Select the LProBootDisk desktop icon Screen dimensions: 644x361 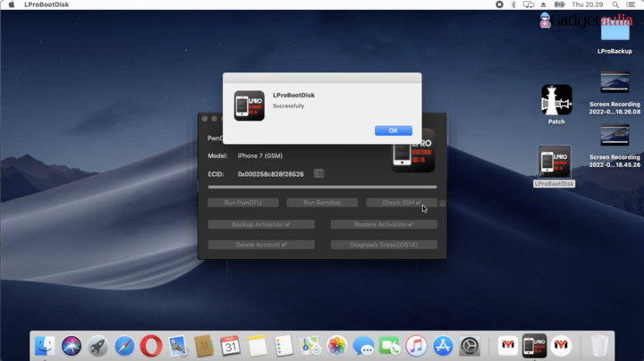pyautogui.click(x=555, y=162)
